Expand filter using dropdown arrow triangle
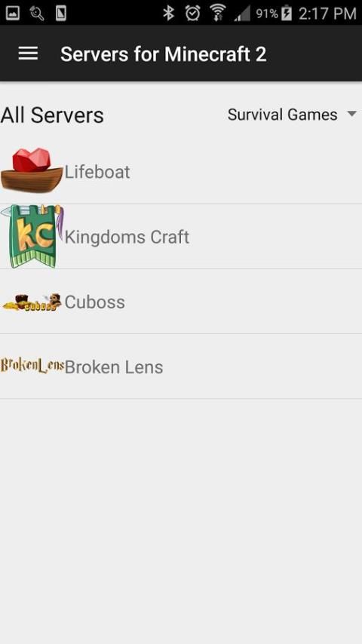Image resolution: width=362 pixels, height=644 pixels. [x=351, y=114]
